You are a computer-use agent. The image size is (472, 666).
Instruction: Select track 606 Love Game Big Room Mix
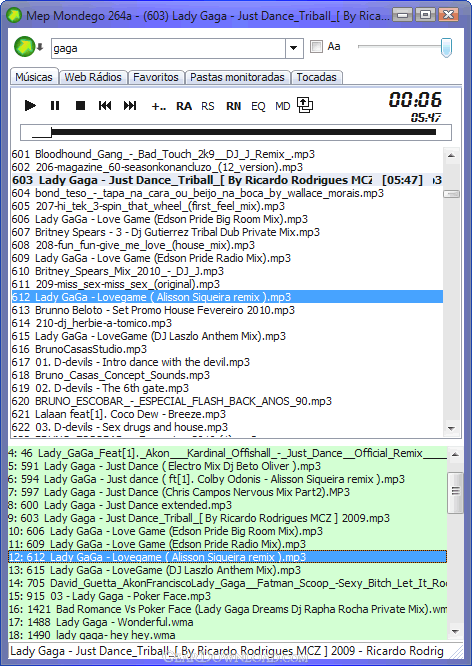pos(227,219)
